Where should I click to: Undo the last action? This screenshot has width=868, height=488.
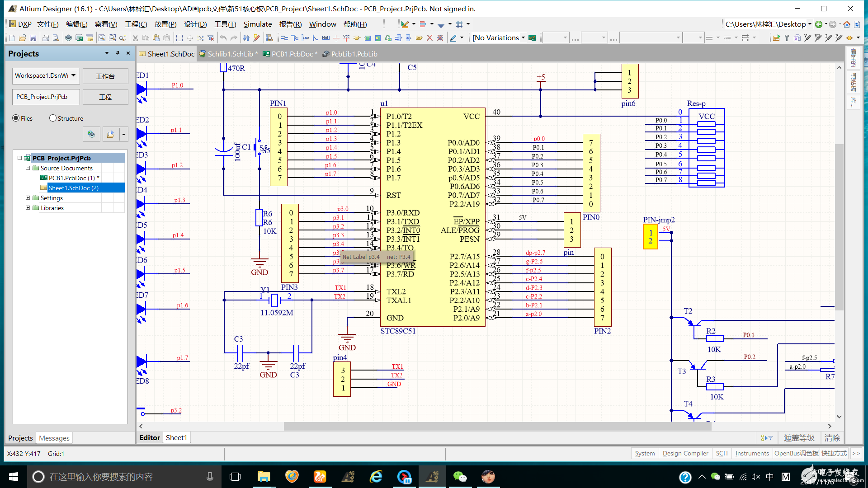click(223, 38)
